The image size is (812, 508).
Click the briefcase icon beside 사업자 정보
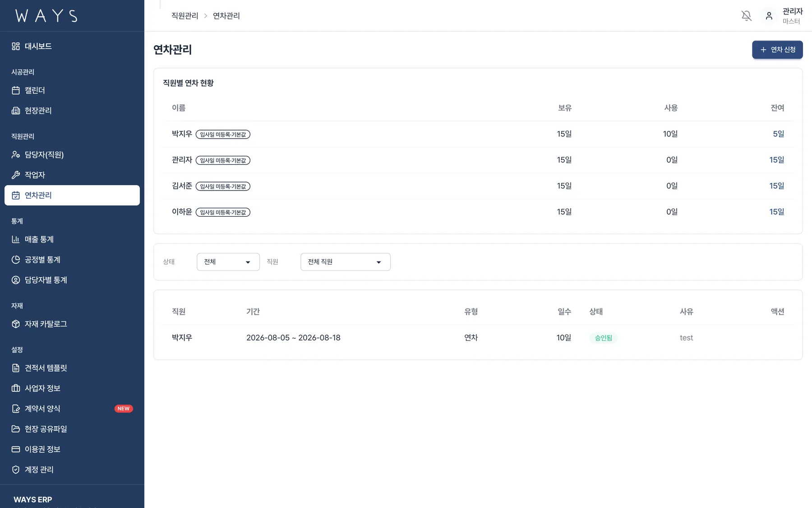click(16, 388)
